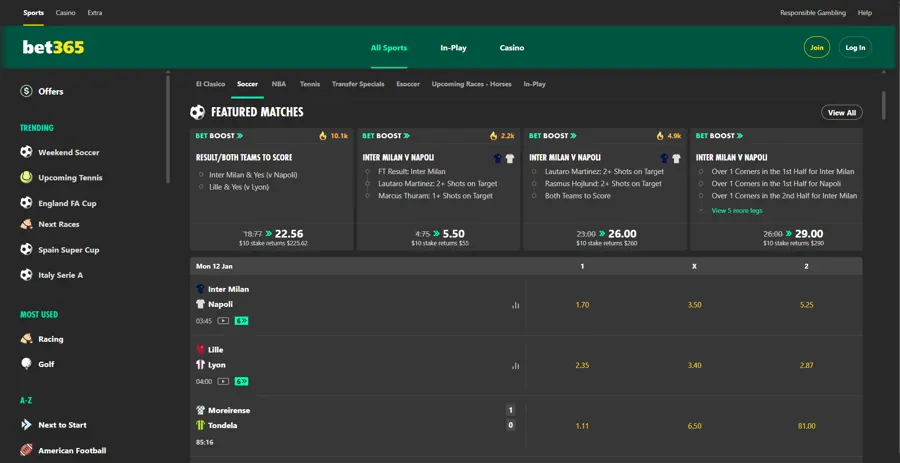This screenshot has height=463, width=900.
Task: Bet on Tondela win at 81.00
Action: [806, 426]
